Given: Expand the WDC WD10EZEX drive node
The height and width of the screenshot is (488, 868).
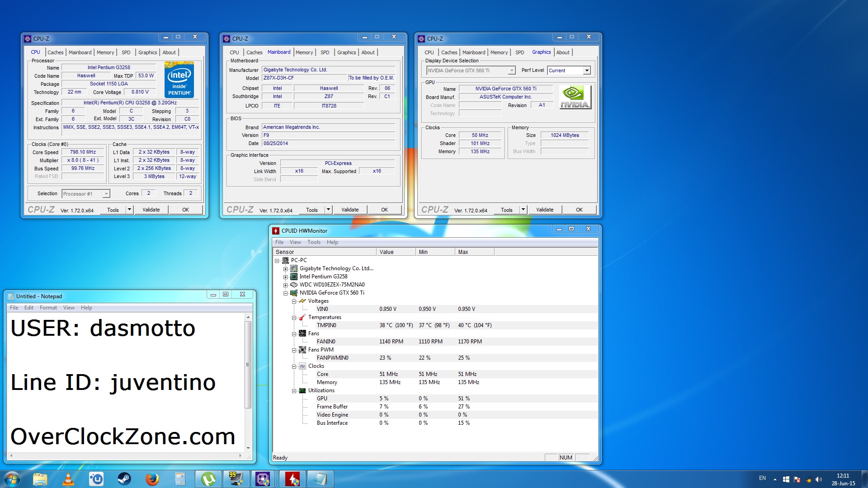Looking at the screenshot, I should [285, 285].
